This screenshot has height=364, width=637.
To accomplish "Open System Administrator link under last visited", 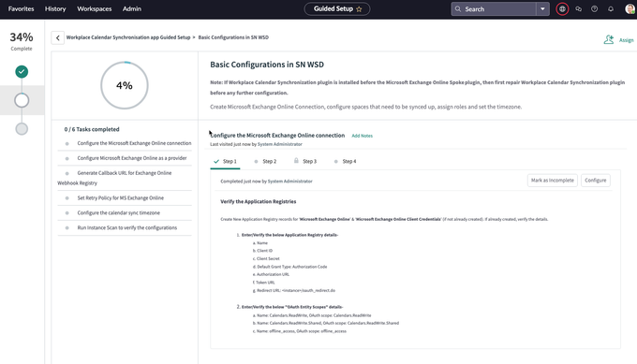I will (279, 144).
